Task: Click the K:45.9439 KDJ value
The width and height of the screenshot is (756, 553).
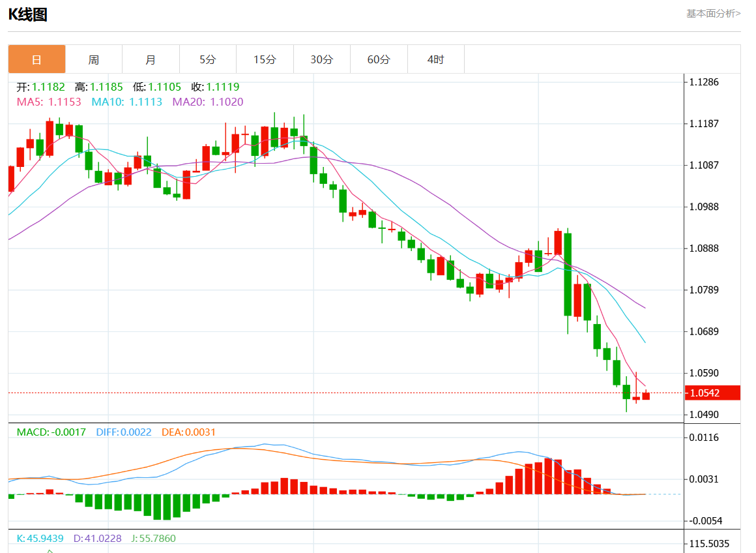Action: (x=40, y=538)
